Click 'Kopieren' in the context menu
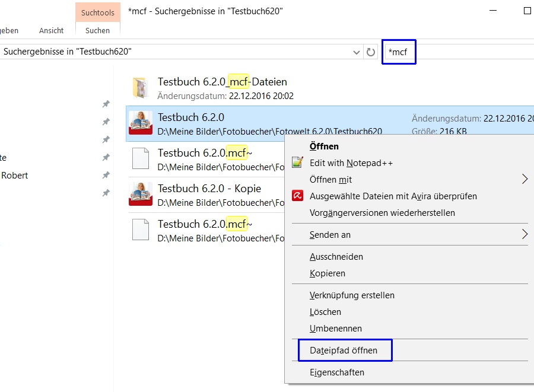The height and width of the screenshot is (392, 534). pyautogui.click(x=327, y=273)
